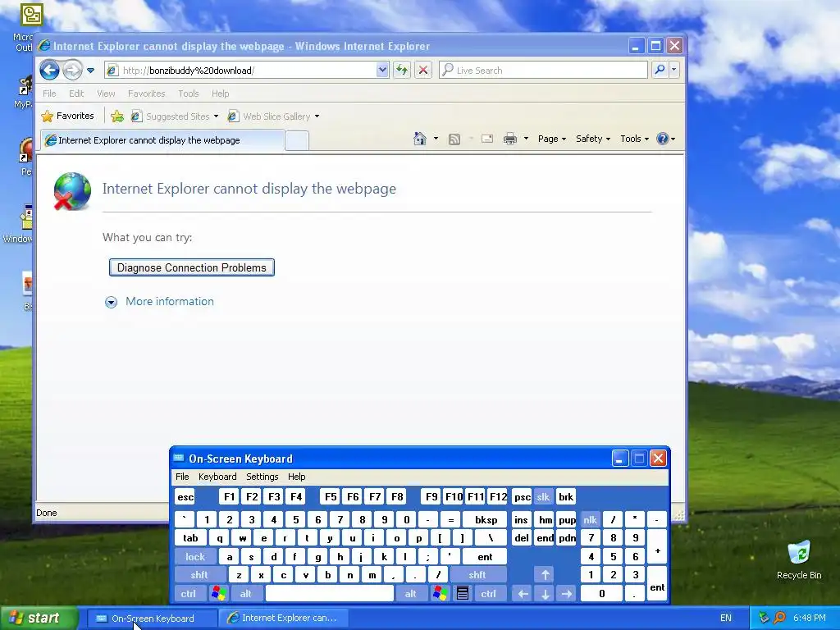Click the up arrow key
Image resolution: width=840 pixels, height=630 pixels.
pos(545,575)
